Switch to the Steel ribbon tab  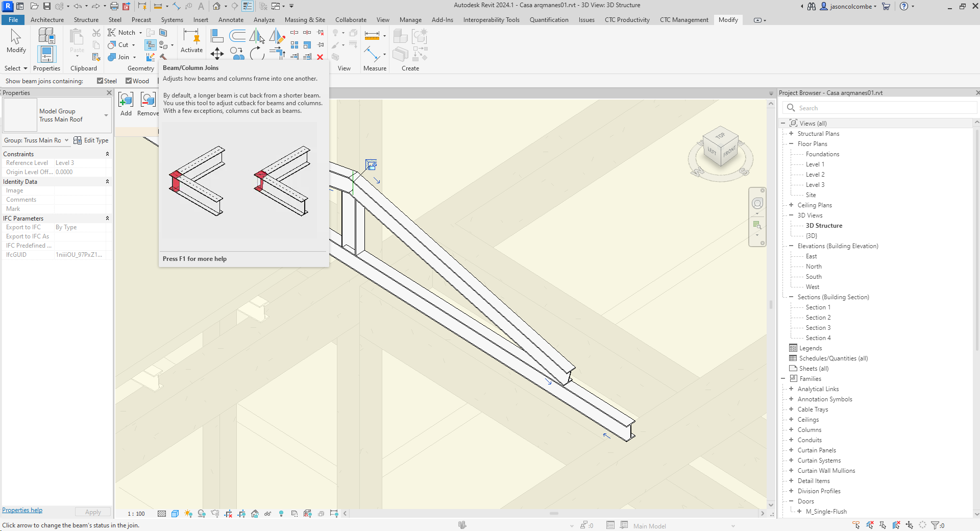click(x=115, y=20)
